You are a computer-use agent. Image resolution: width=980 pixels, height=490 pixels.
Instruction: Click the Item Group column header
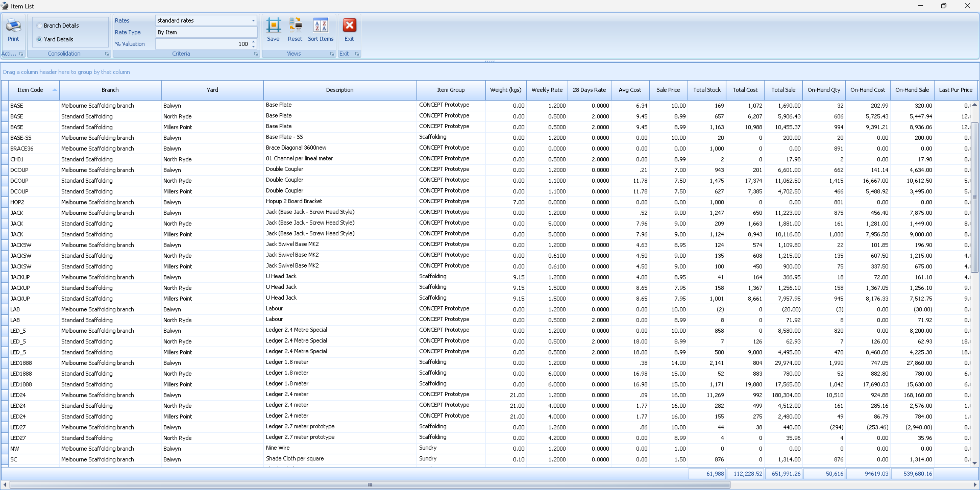[451, 90]
